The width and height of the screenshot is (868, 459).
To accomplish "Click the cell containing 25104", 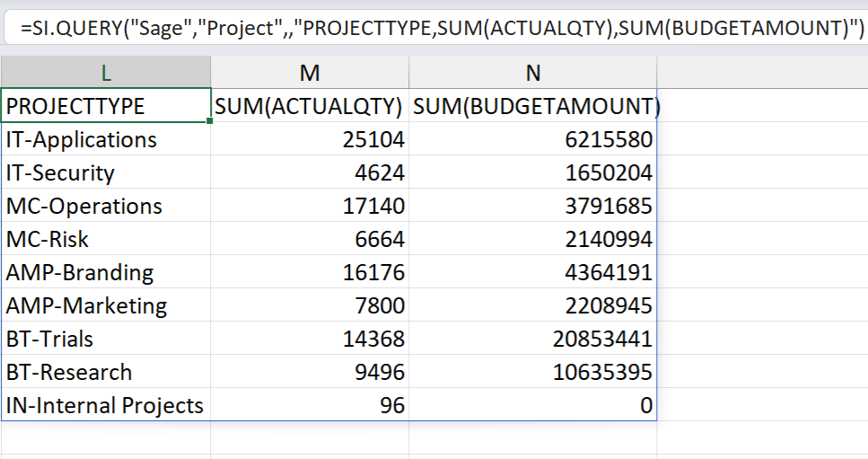I will pos(310,139).
